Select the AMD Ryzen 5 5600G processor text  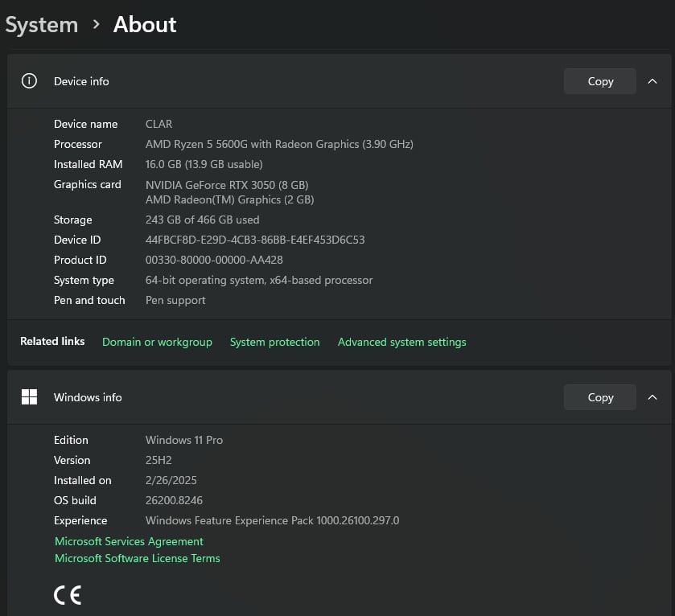tap(279, 144)
